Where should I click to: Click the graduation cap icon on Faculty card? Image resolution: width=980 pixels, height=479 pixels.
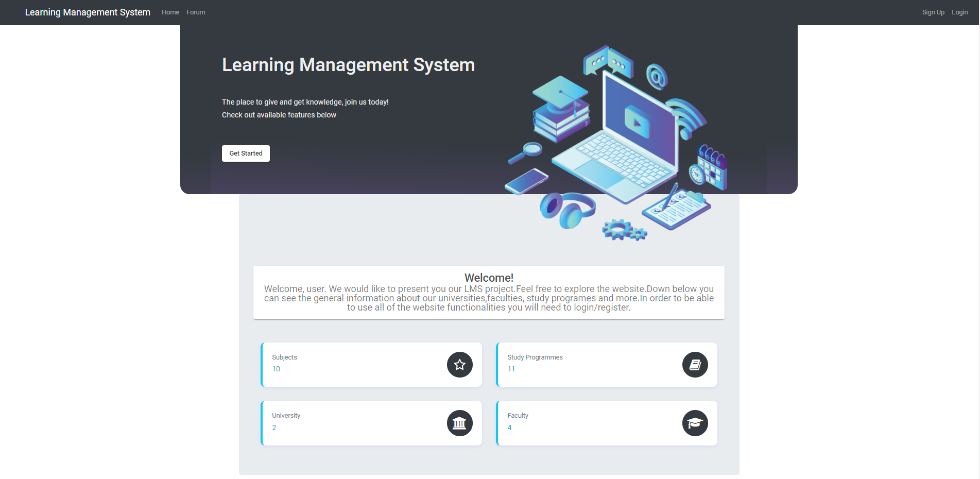coord(695,423)
